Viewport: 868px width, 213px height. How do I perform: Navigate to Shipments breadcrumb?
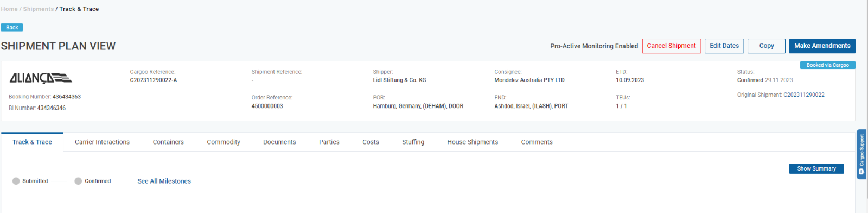[x=39, y=9]
